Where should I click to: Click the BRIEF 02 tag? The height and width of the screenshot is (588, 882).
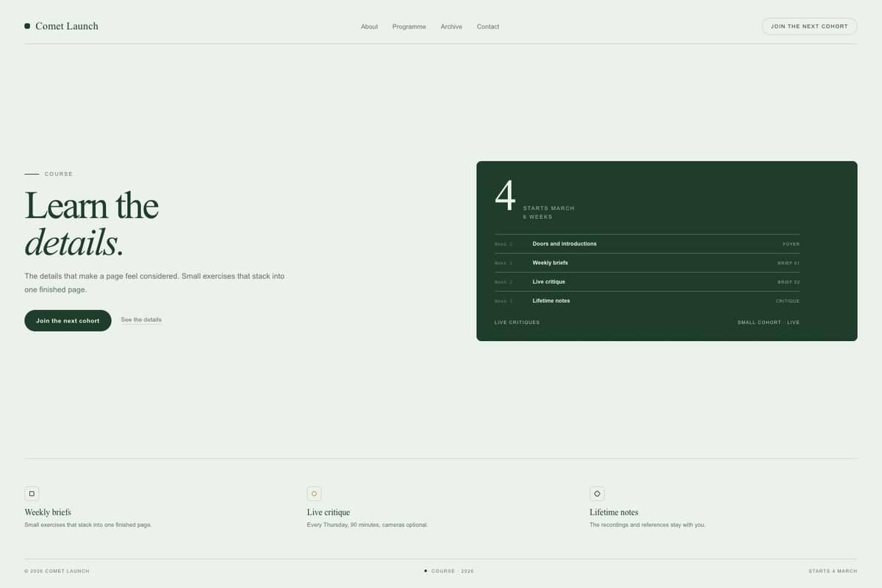click(789, 282)
